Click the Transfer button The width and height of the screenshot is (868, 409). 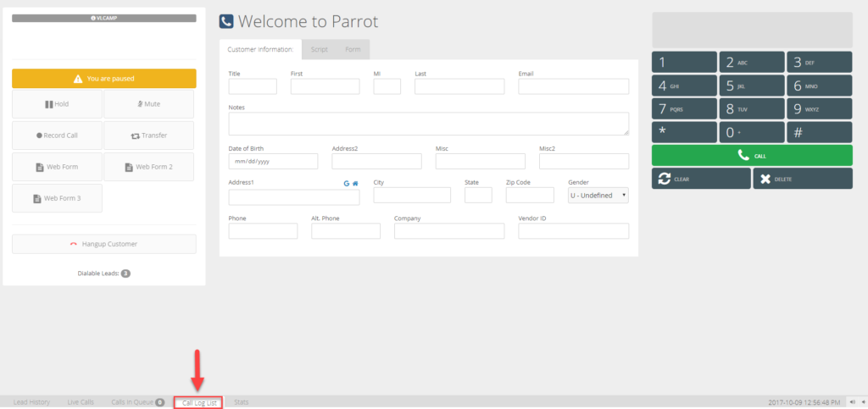click(149, 135)
